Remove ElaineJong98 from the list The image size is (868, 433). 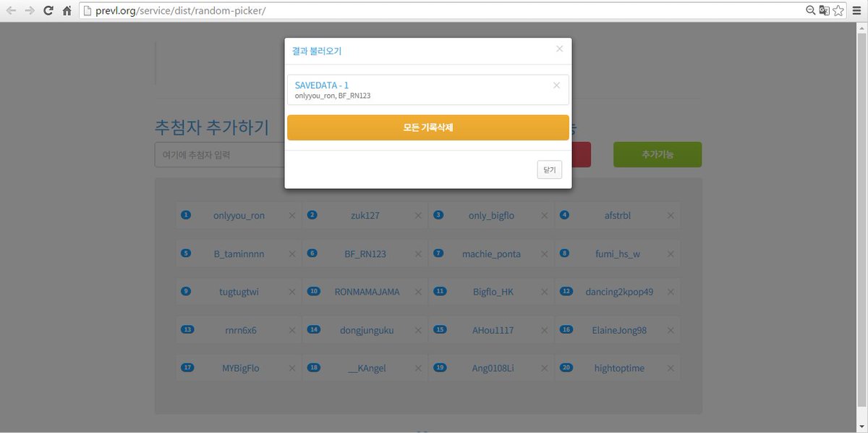point(671,330)
